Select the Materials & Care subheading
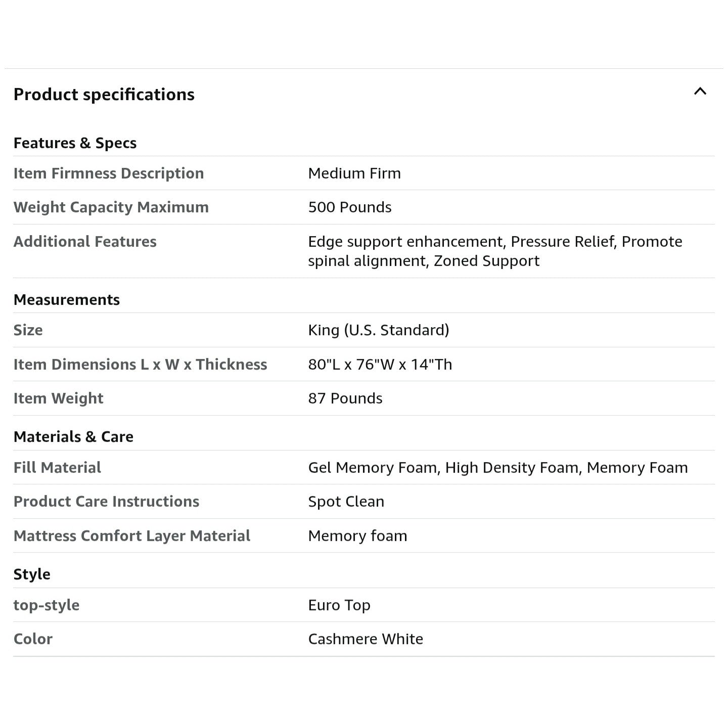This screenshot has width=728, height=728. pyautogui.click(x=73, y=437)
